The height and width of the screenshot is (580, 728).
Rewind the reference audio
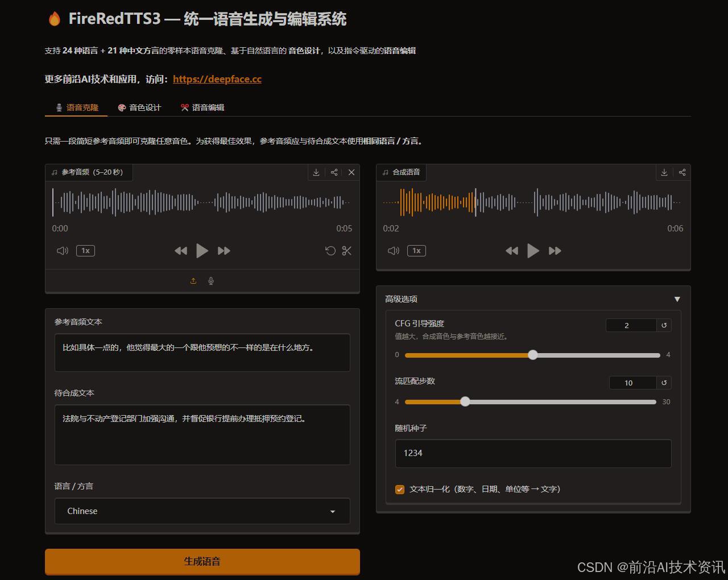point(181,251)
